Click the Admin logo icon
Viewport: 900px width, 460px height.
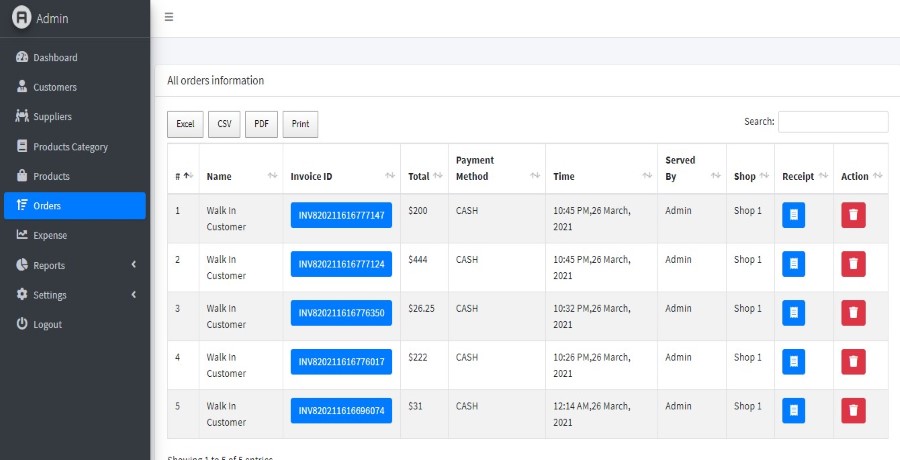22,17
